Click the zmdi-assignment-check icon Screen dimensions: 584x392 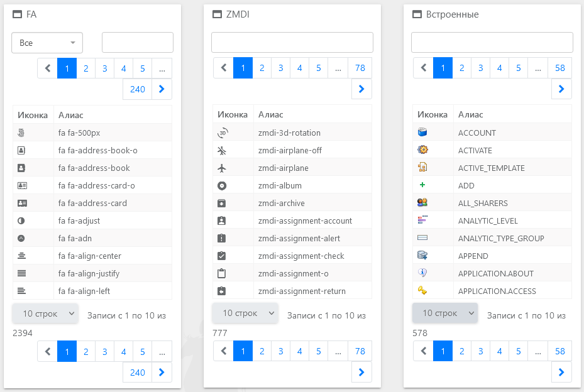point(221,256)
